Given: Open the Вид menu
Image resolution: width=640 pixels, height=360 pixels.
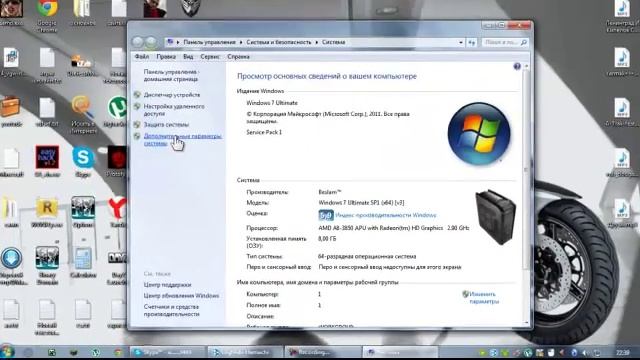Looking at the screenshot, I should (x=188, y=57).
